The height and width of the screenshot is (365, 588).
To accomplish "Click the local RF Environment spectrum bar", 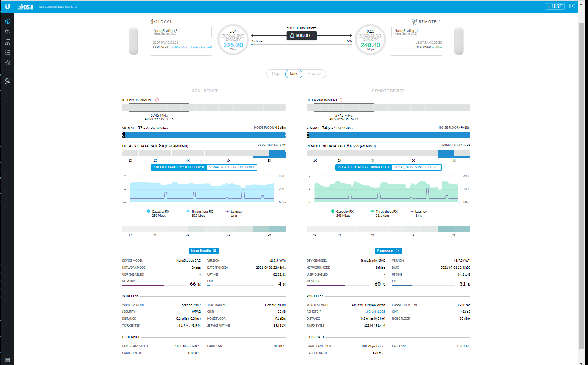I will tap(204, 107).
